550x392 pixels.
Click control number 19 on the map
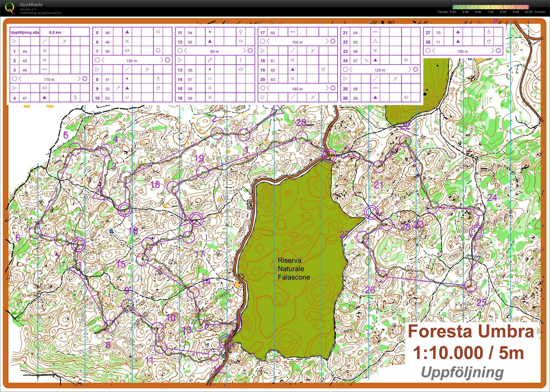(x=199, y=158)
